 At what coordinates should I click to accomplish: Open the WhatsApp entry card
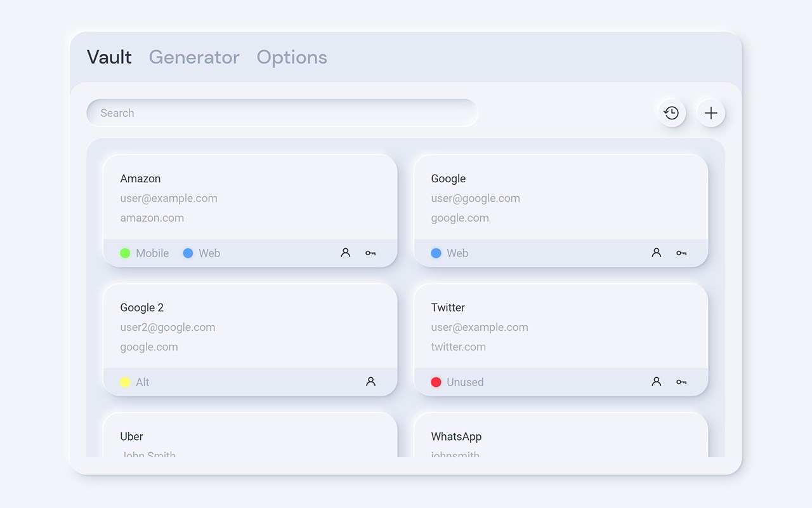click(x=561, y=437)
